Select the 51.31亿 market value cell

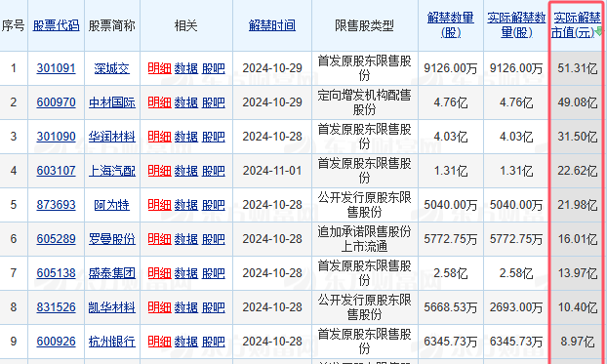pos(577,68)
